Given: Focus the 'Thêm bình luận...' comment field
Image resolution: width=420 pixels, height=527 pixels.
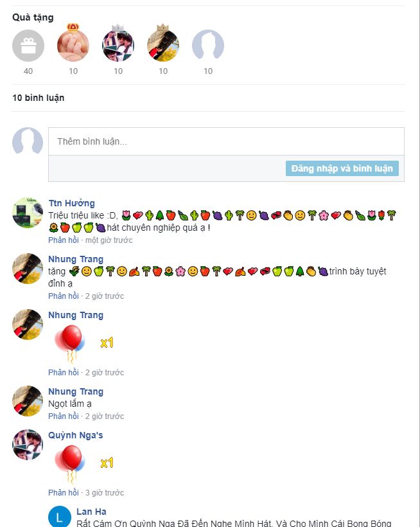Looking at the screenshot, I should coord(226,141).
